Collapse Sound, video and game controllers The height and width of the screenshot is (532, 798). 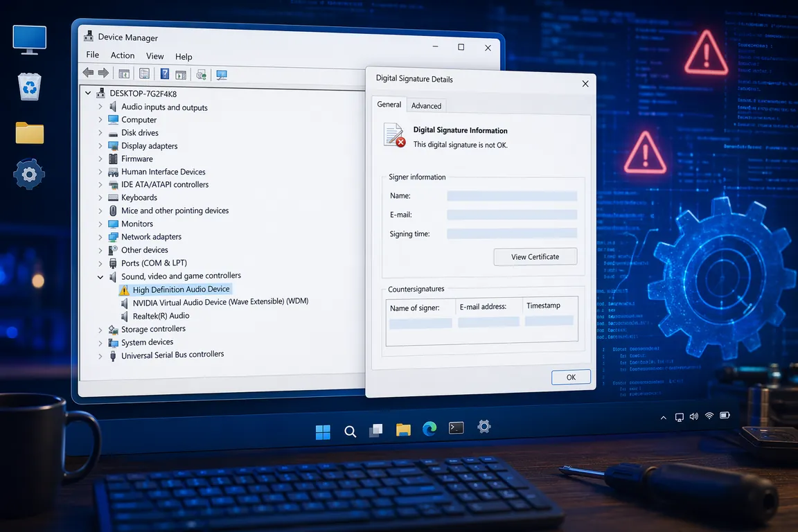point(100,277)
